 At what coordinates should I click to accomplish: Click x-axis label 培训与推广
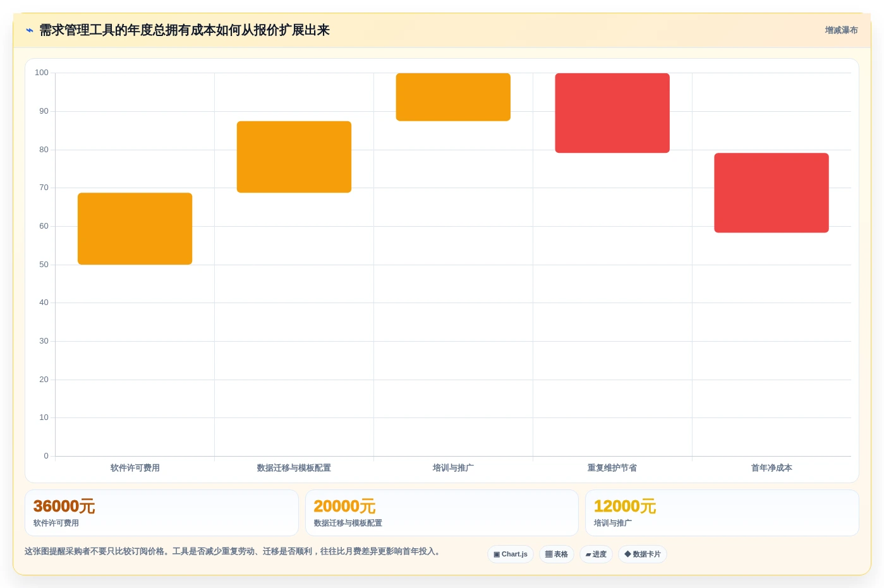coord(453,468)
